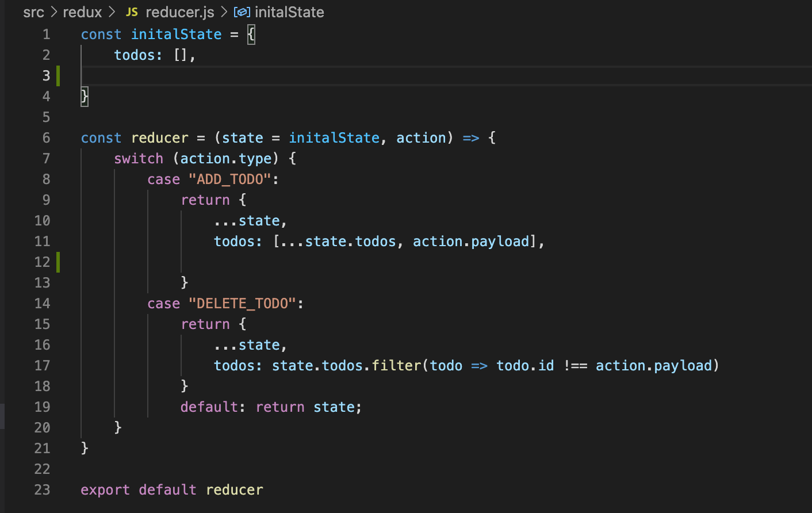The height and width of the screenshot is (513, 812).
Task: Click the "ADD_TODO" string literal
Action: (x=229, y=179)
